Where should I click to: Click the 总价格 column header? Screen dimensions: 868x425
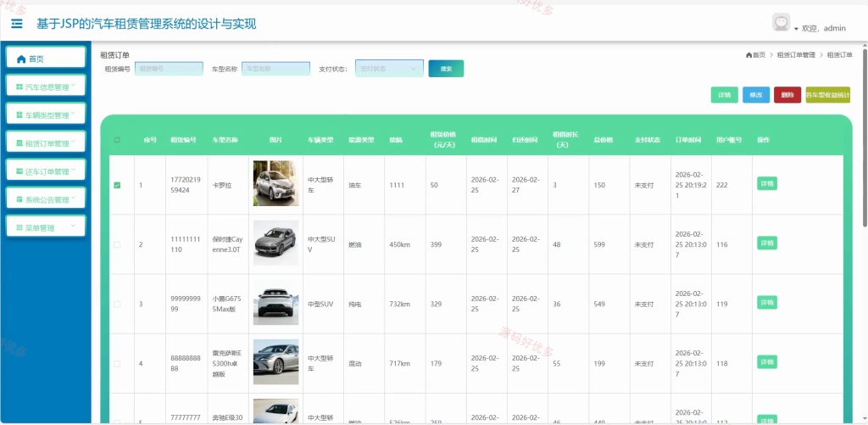603,140
